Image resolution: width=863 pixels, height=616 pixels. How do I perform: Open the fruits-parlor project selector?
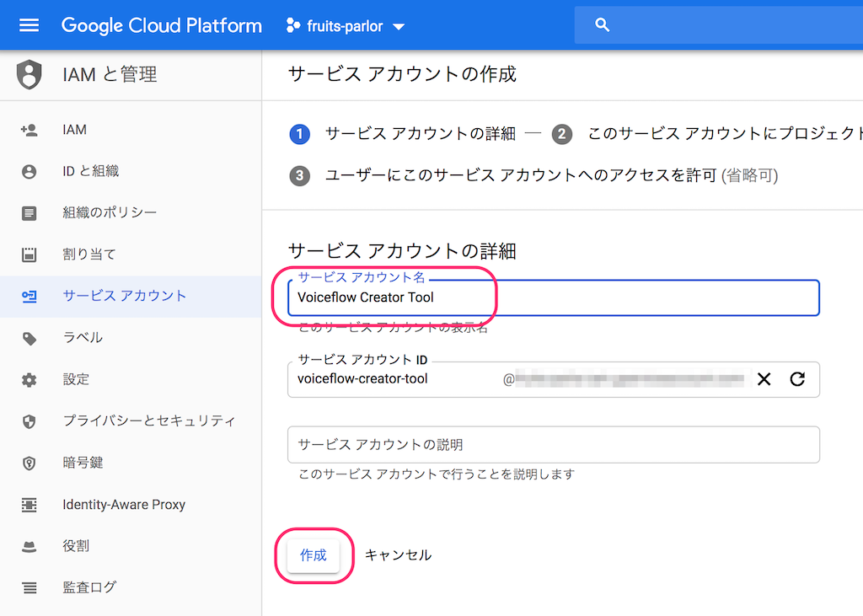click(x=346, y=26)
